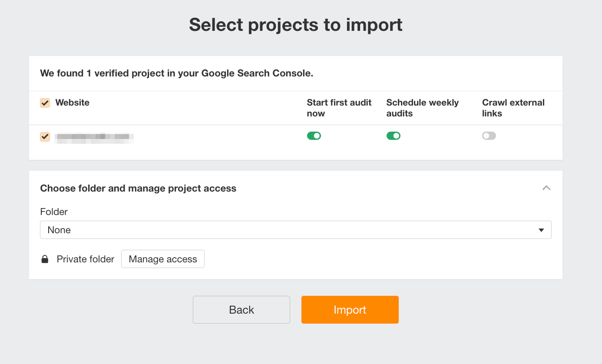
Task: Click the lock icon beside Private folder
Action: click(45, 259)
